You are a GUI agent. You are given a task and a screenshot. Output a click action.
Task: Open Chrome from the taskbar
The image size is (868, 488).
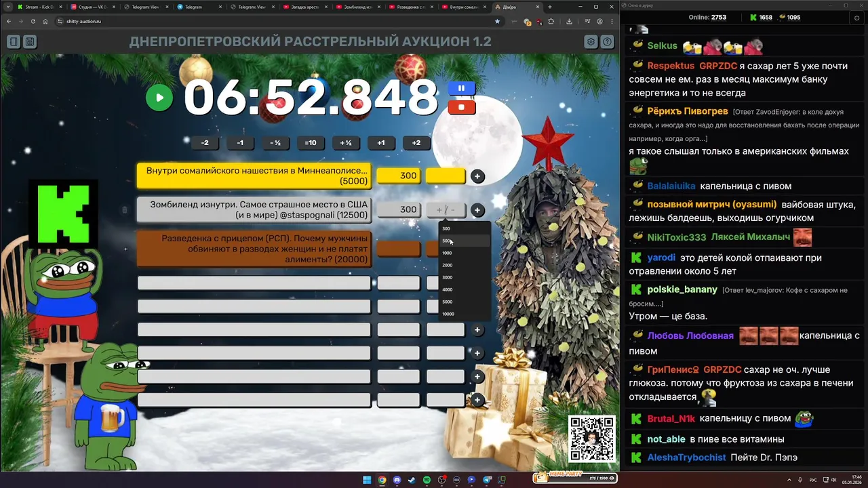point(382,480)
